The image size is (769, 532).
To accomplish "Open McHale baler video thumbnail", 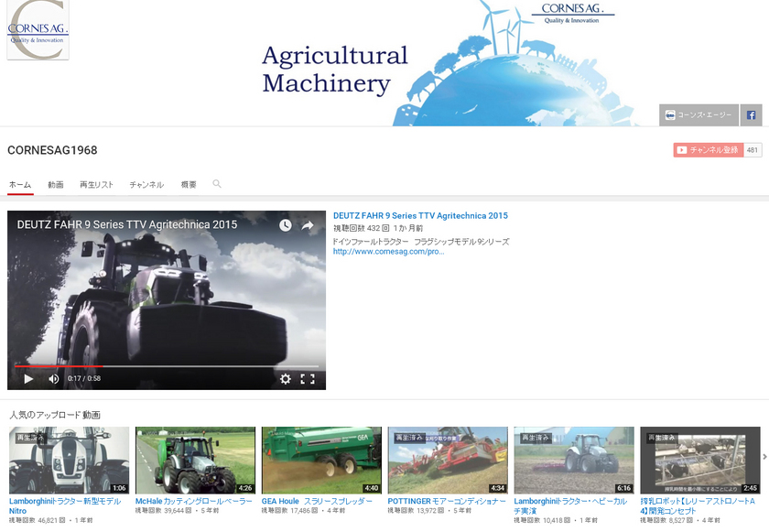I will 195,460.
